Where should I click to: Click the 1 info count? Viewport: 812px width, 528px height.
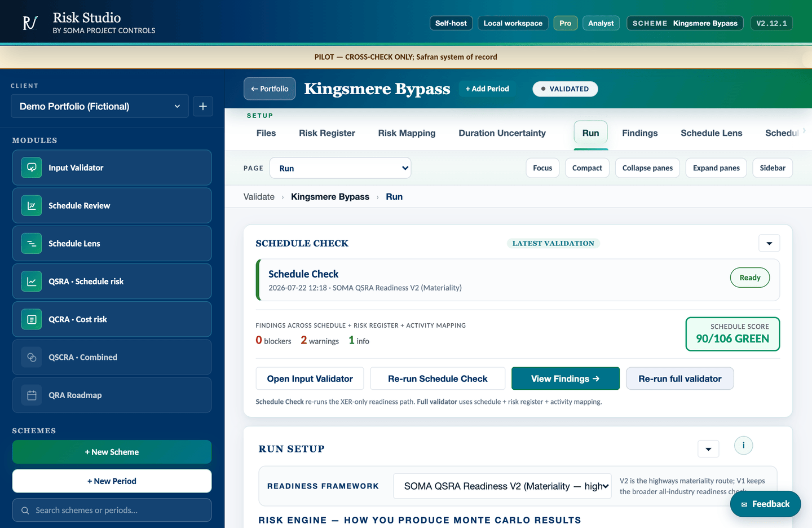359,341
